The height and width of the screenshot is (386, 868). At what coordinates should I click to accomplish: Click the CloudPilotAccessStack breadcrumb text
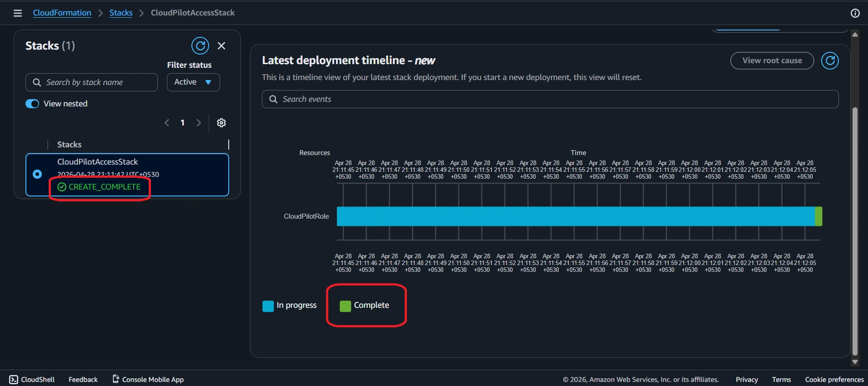click(x=193, y=13)
